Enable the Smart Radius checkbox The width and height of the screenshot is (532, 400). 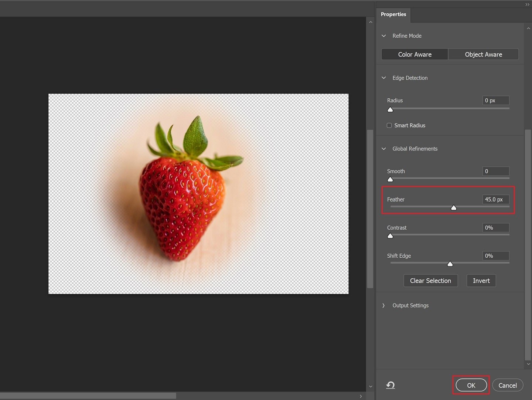(x=389, y=125)
